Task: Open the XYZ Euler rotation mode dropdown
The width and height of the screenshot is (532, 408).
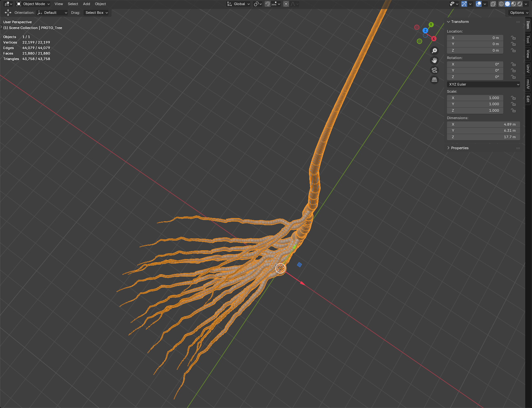Action: [x=484, y=84]
